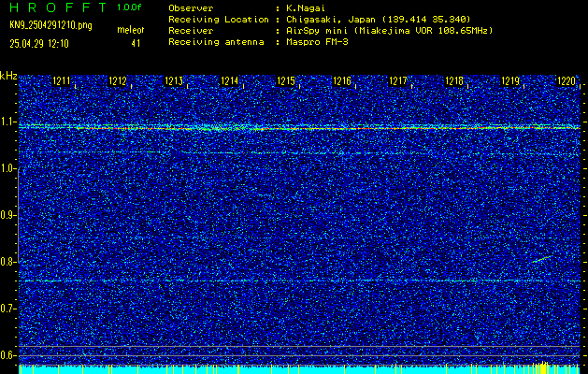
Task: Click the 1217 time marker
Action: pyautogui.click(x=398, y=80)
